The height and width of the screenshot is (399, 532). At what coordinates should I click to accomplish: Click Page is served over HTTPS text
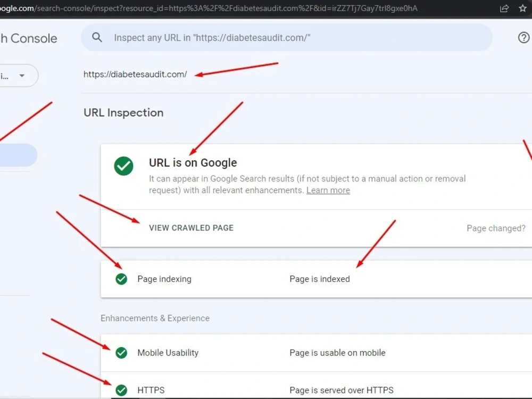(x=342, y=390)
